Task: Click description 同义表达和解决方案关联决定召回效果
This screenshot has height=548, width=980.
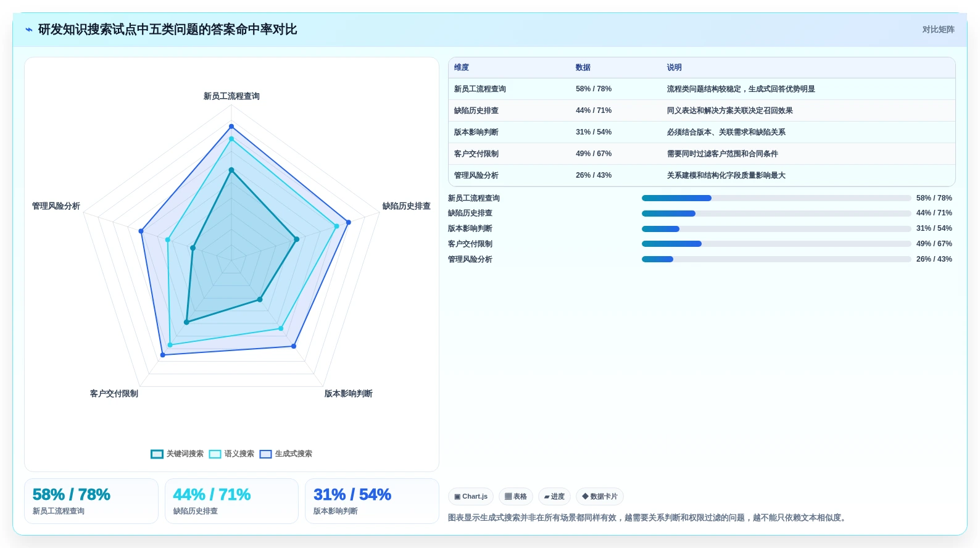Action: click(730, 110)
